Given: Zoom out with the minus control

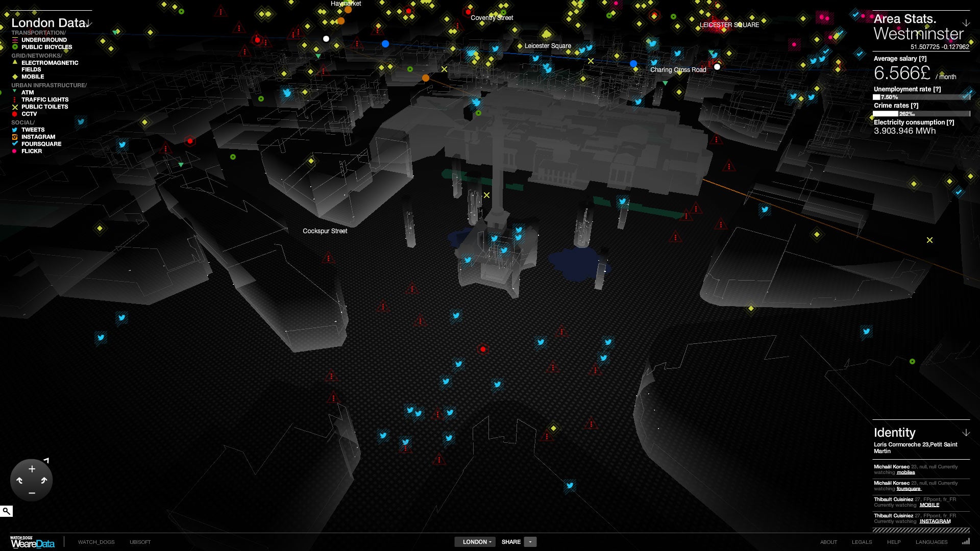Looking at the screenshot, I should click(32, 493).
